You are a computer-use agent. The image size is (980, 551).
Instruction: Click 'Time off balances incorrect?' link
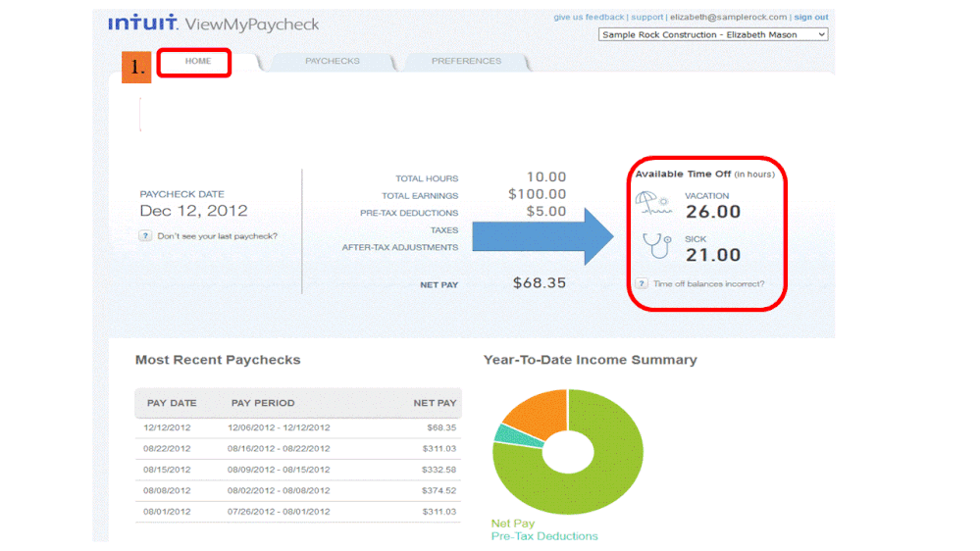point(708,283)
